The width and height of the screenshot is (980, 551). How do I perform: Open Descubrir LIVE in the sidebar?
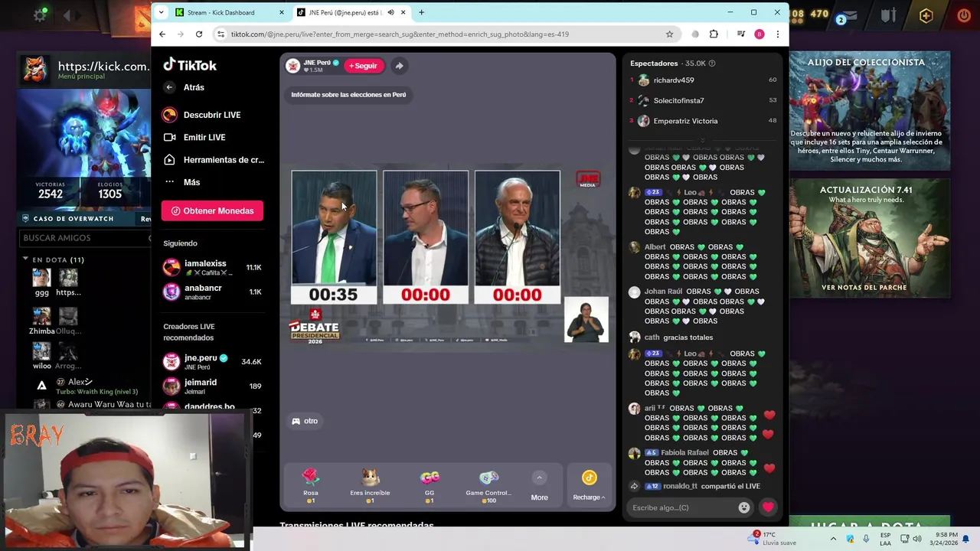pyautogui.click(x=203, y=115)
